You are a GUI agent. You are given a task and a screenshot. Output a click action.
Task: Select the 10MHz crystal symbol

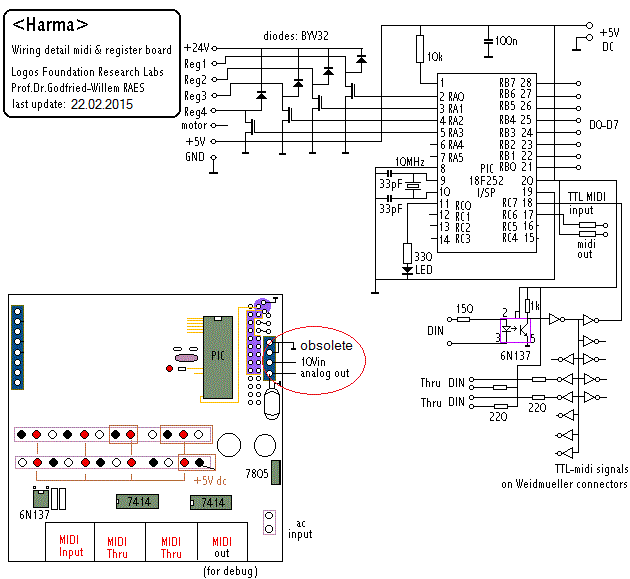(411, 186)
